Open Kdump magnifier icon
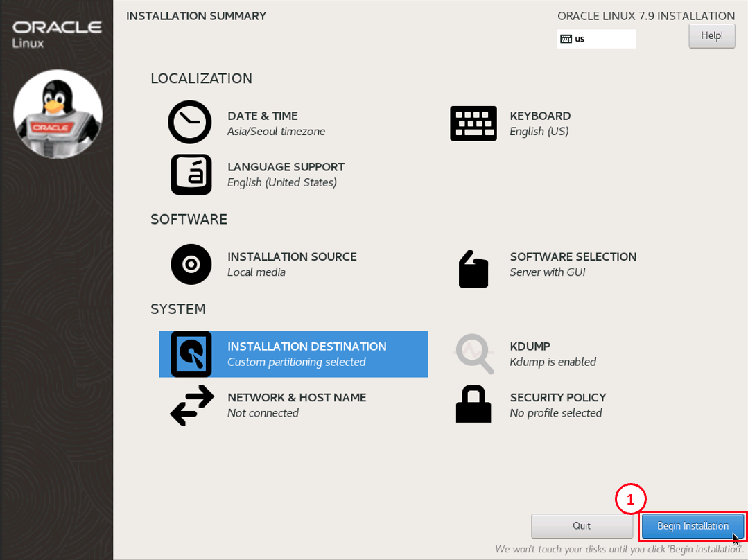The height and width of the screenshot is (560, 748). (473, 354)
